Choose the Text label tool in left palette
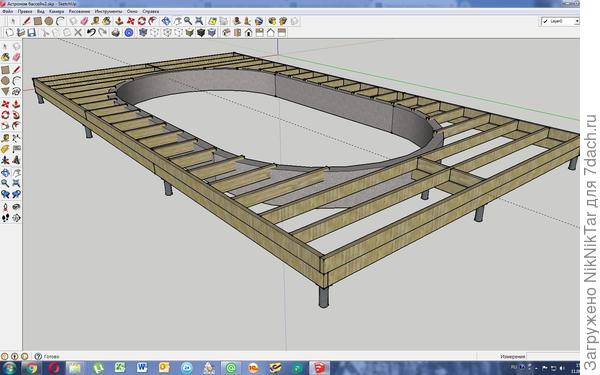The image size is (600, 375). (x=16, y=149)
